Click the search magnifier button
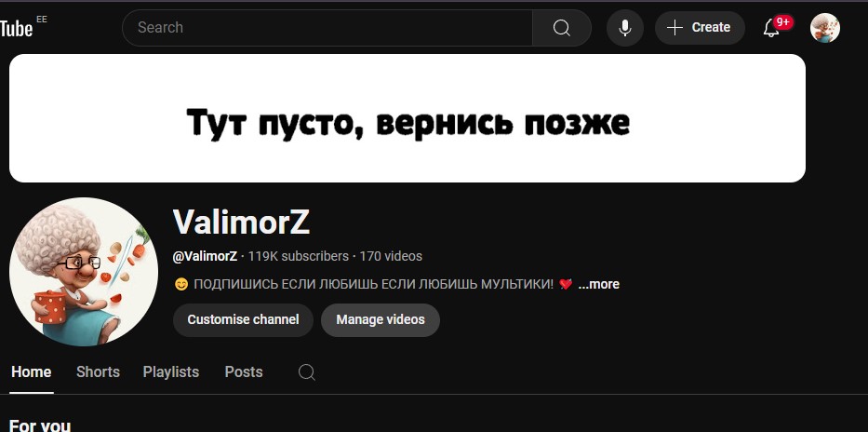 (561, 28)
